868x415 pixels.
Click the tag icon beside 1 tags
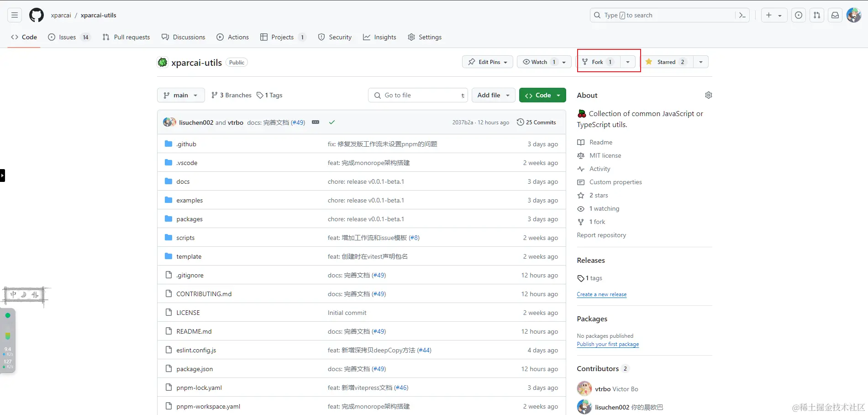pos(581,278)
